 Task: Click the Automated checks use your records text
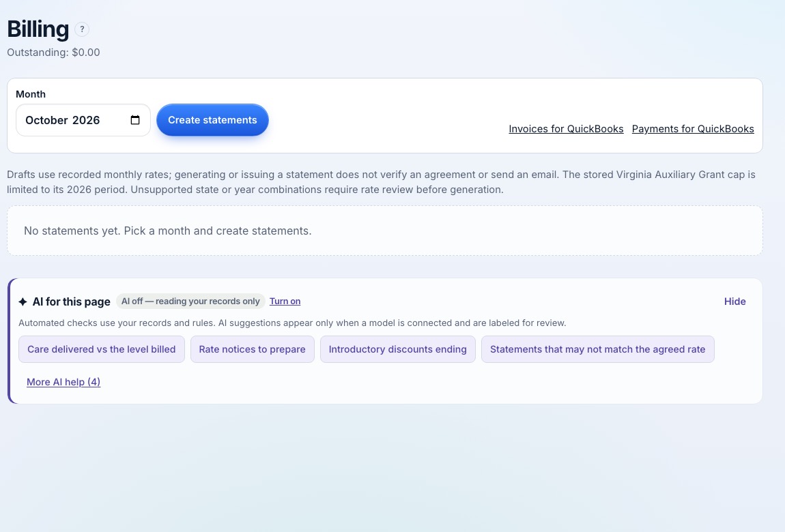pos(292,323)
